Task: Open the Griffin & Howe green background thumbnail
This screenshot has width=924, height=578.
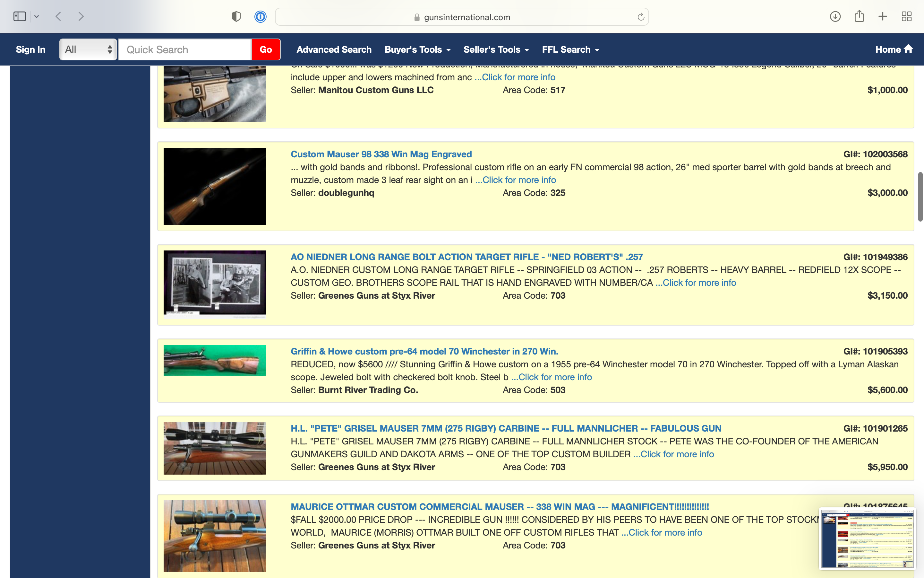Action: [x=215, y=361]
